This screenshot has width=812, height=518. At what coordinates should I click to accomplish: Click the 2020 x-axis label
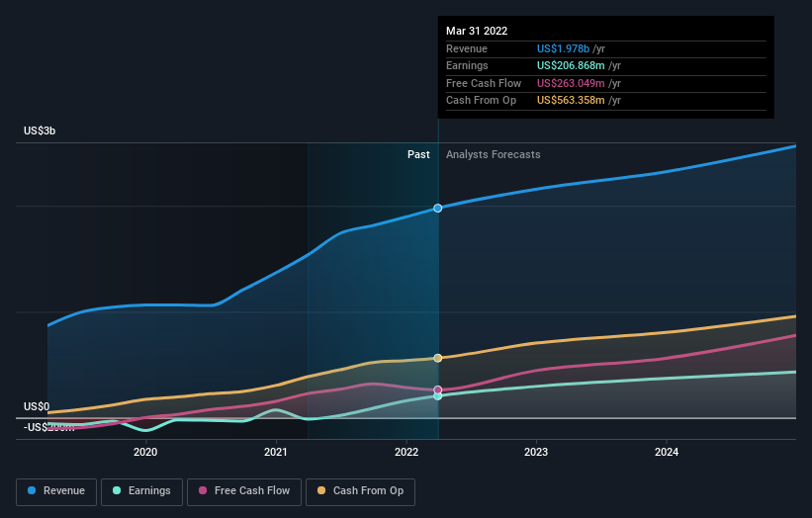tap(145, 453)
